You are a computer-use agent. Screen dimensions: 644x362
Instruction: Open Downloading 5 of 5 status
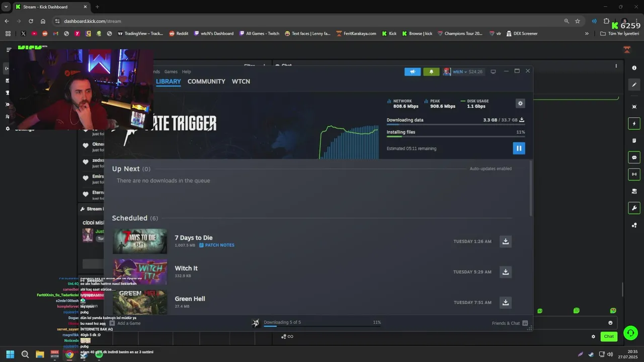point(282,322)
